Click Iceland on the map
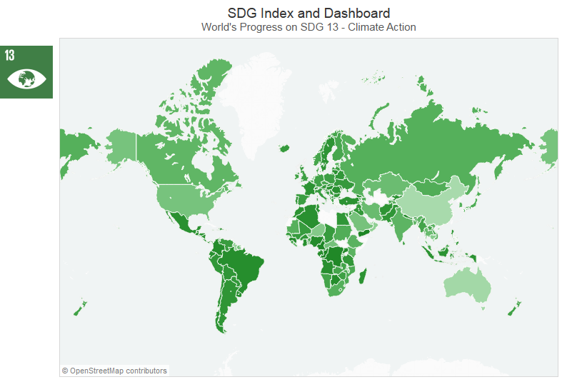 point(284,148)
